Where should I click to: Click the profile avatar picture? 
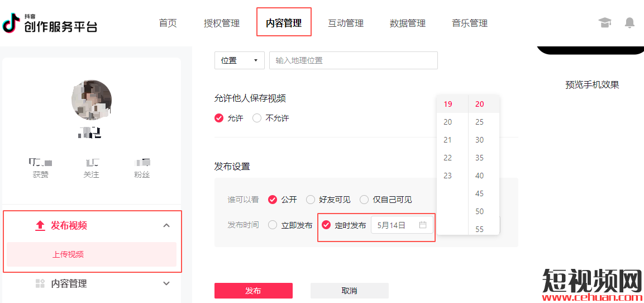[x=92, y=100]
